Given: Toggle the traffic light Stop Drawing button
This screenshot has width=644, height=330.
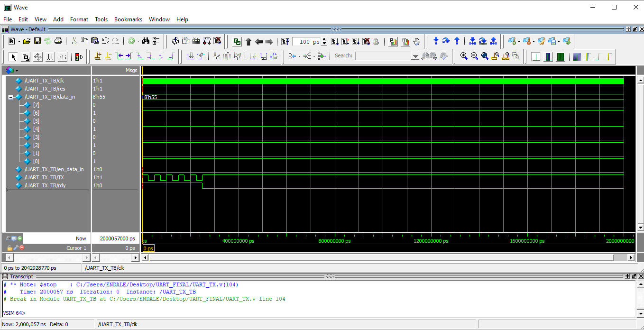Looking at the screenshot, I should (79, 57).
